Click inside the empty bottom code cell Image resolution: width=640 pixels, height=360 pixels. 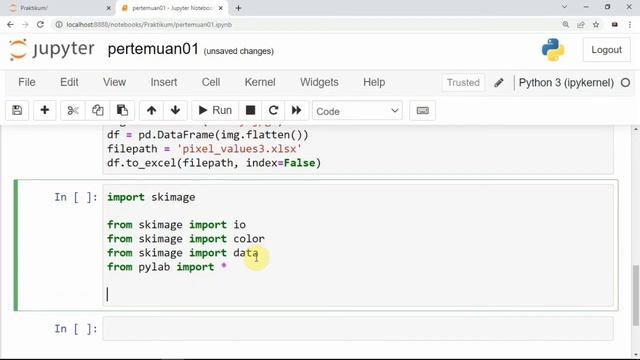point(358,329)
